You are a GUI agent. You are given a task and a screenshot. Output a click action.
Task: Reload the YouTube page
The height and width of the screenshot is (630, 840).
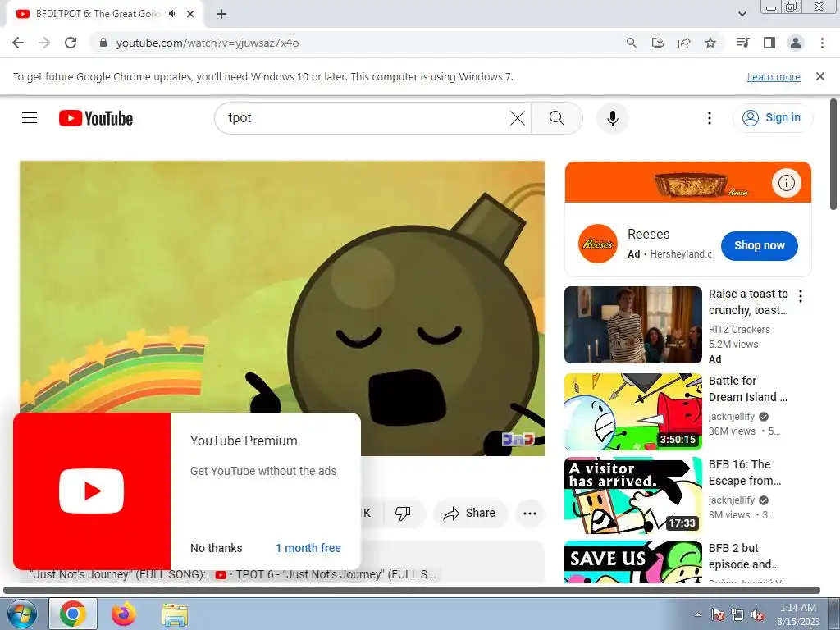click(71, 43)
